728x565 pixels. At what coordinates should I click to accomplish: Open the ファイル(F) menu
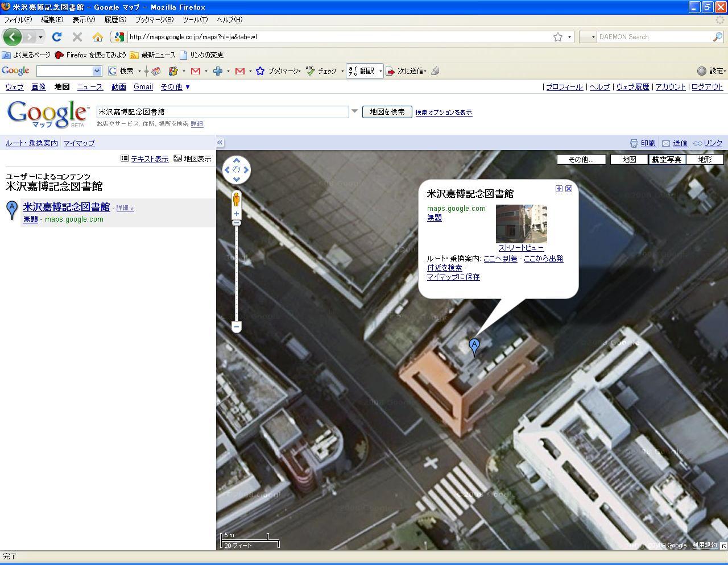click(x=18, y=20)
